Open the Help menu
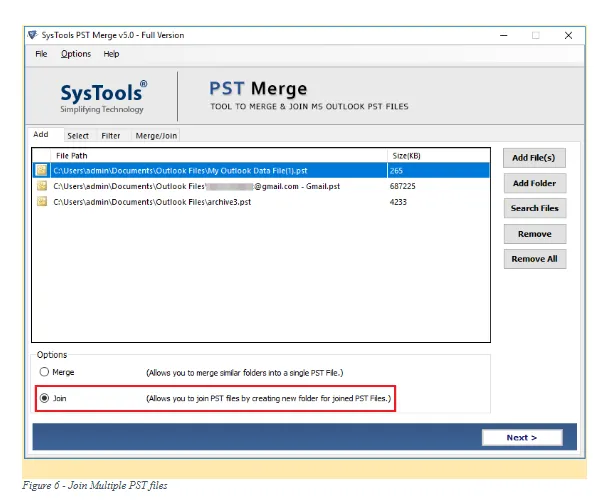The height and width of the screenshot is (502, 602). click(111, 54)
